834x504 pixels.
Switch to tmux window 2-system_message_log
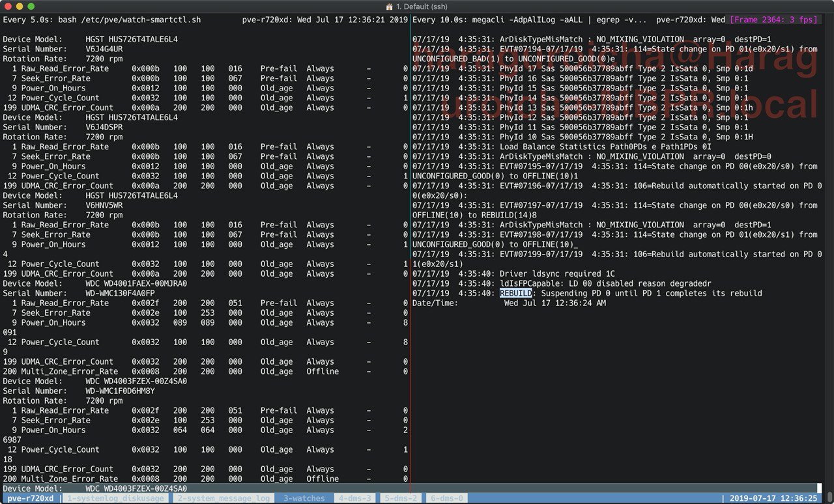point(224,498)
